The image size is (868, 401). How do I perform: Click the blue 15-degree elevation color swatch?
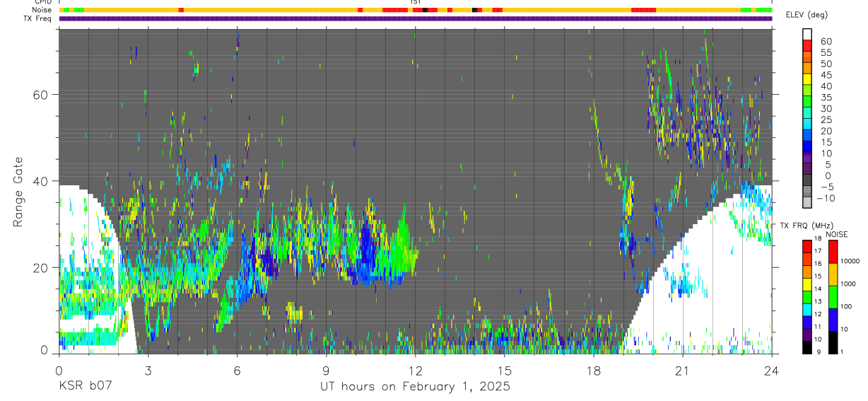pyautogui.click(x=807, y=146)
